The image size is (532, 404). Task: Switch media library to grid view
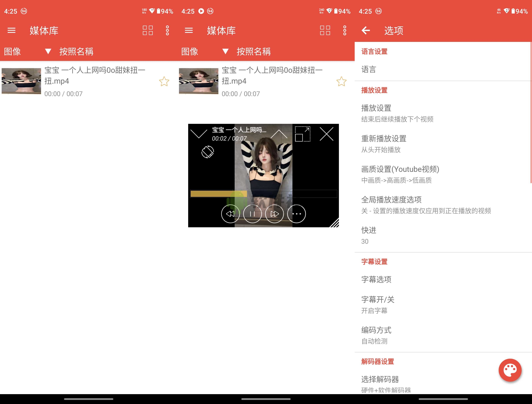(148, 31)
